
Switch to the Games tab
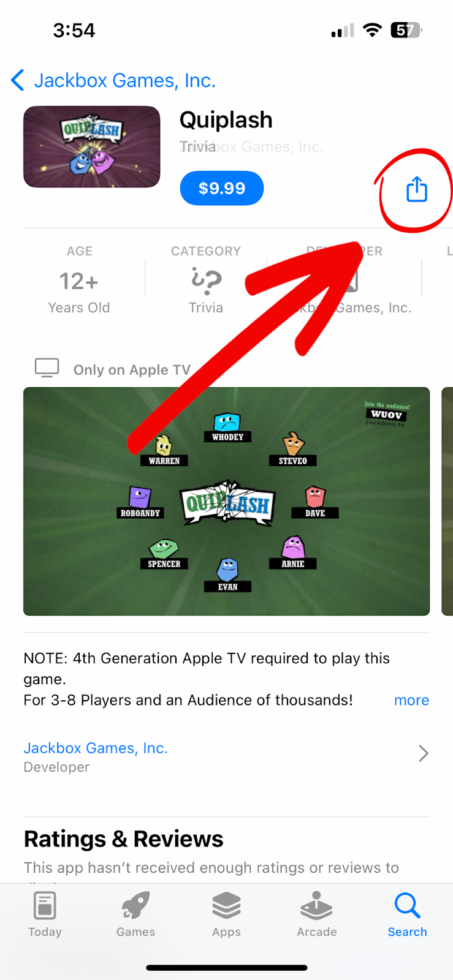tap(135, 914)
